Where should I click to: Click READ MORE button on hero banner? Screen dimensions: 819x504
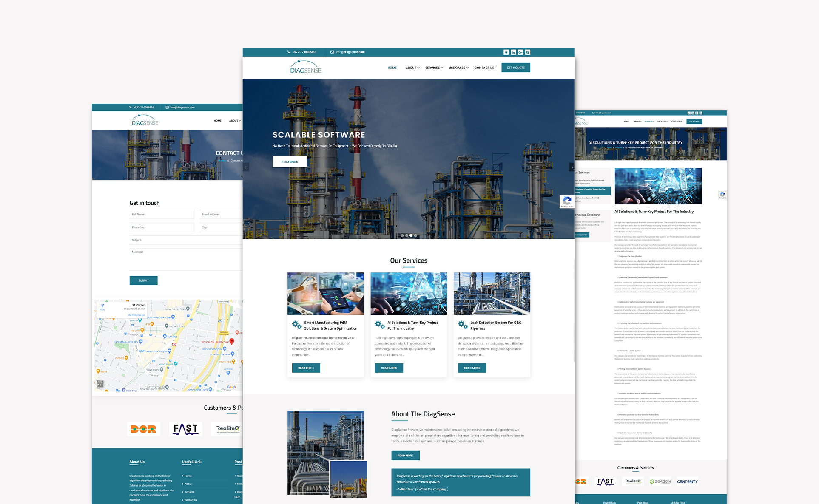[290, 162]
